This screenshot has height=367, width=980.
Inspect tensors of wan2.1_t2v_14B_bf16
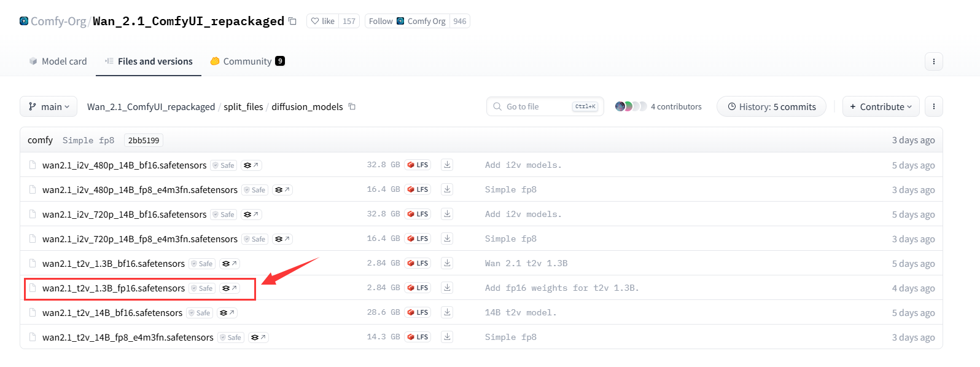227,312
